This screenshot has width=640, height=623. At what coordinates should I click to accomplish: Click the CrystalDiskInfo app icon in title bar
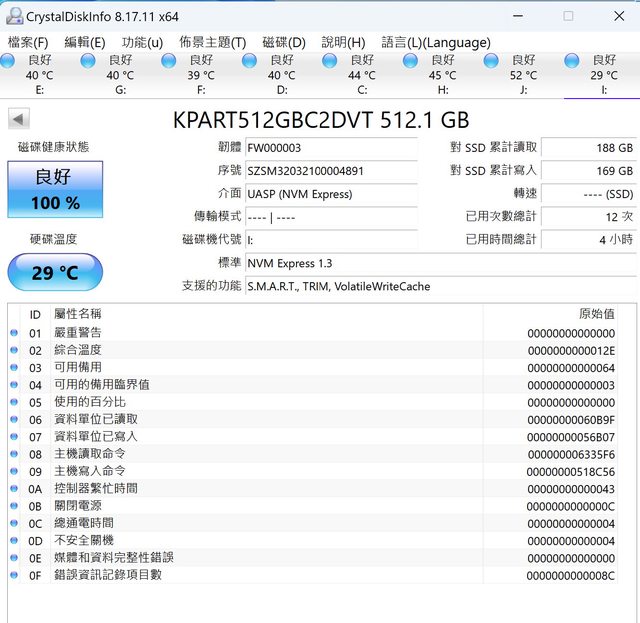14,15
